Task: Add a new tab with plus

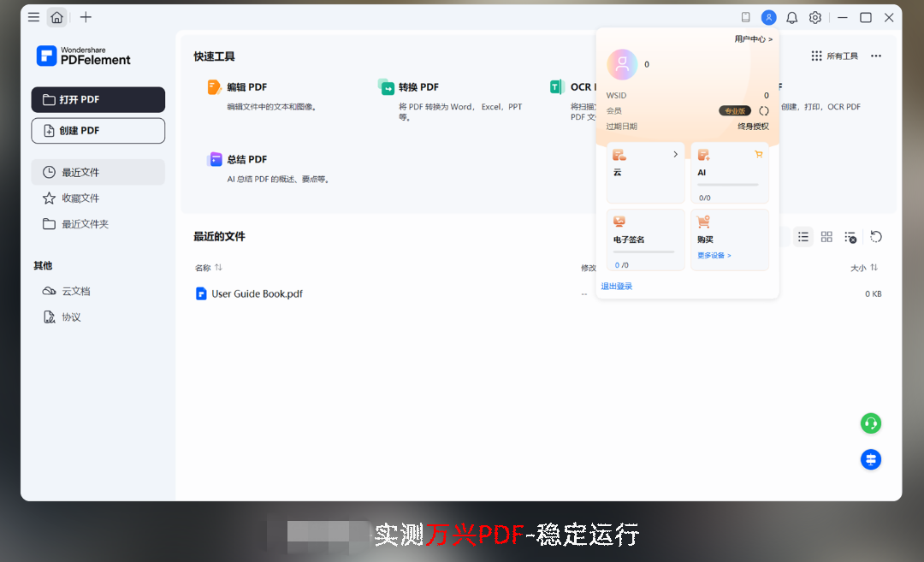Action: pyautogui.click(x=86, y=17)
